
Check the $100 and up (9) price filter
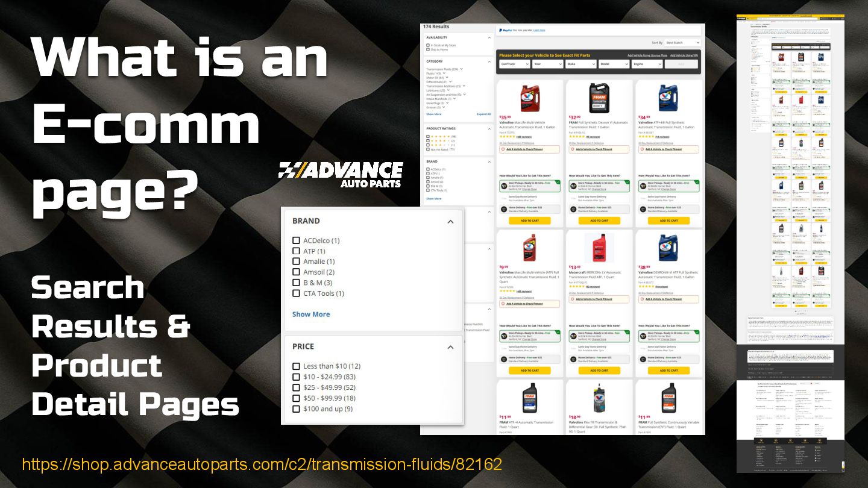[296, 408]
